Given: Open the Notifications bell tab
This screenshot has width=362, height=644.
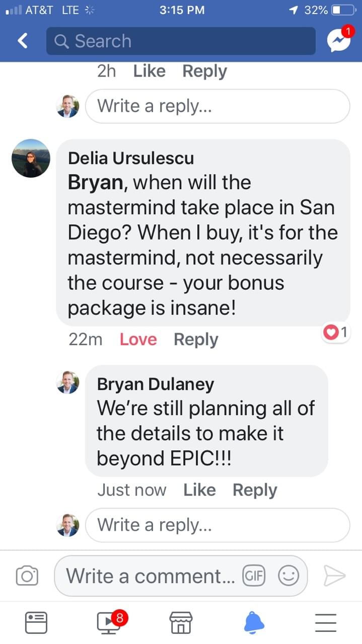Looking at the screenshot, I should click(254, 622).
